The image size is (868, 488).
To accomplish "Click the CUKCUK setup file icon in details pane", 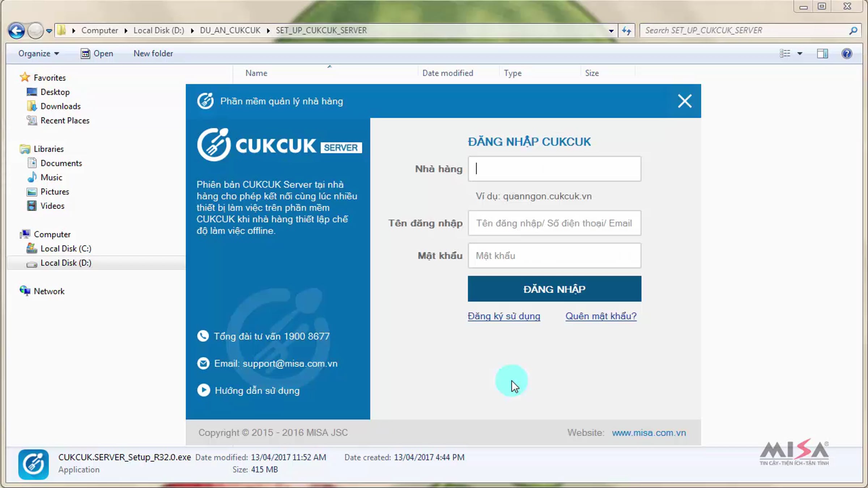I will click(34, 464).
